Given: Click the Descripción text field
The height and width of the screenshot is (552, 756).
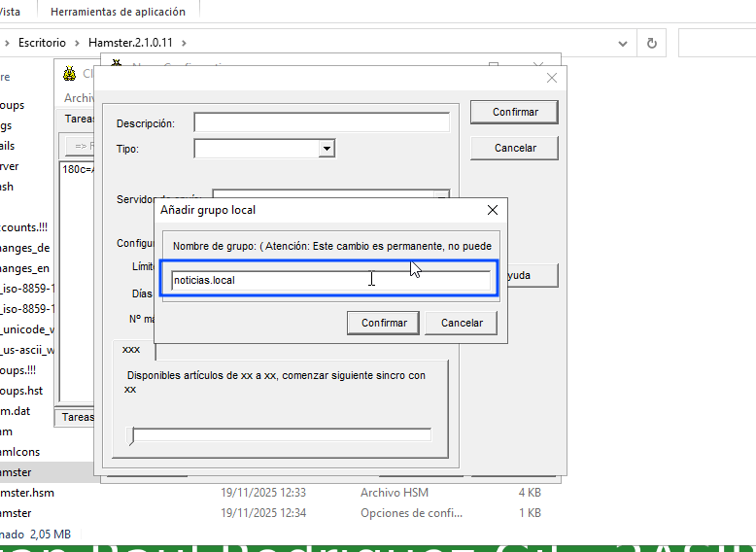Looking at the screenshot, I should (x=322, y=122).
